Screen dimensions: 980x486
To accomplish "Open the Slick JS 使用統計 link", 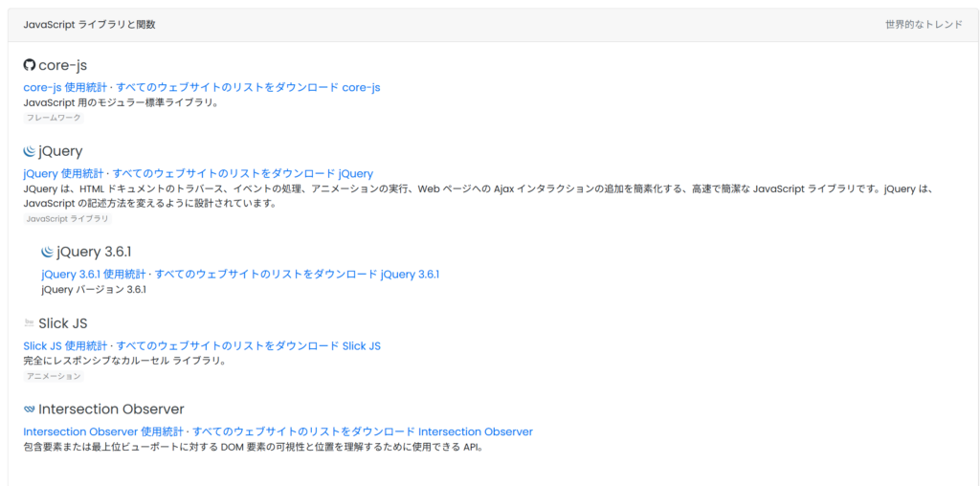I will [201, 345].
